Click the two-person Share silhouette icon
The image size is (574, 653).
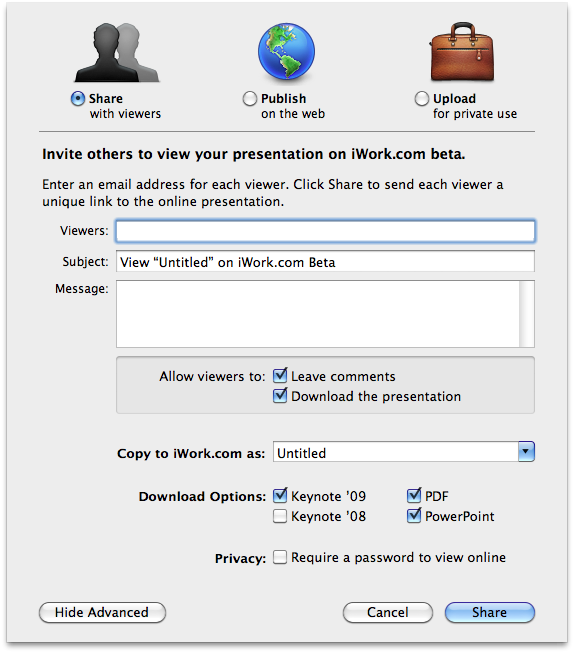pos(117,52)
